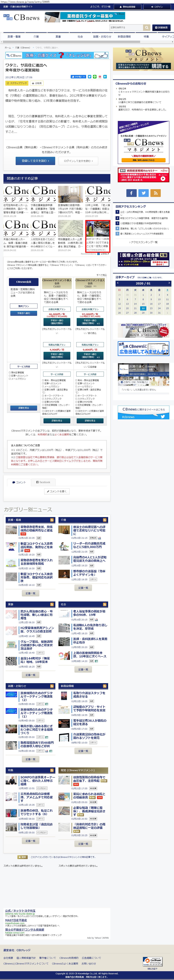Open 医療・看護 navigation menu
174x980 pixels.
[14, 37]
